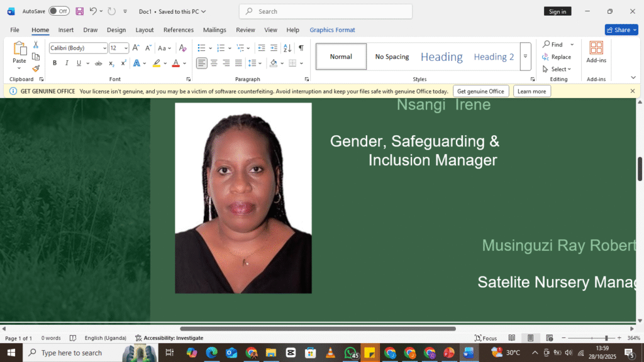This screenshot has height=362, width=644.
Task: Select the Bullets list icon
Action: point(201,48)
